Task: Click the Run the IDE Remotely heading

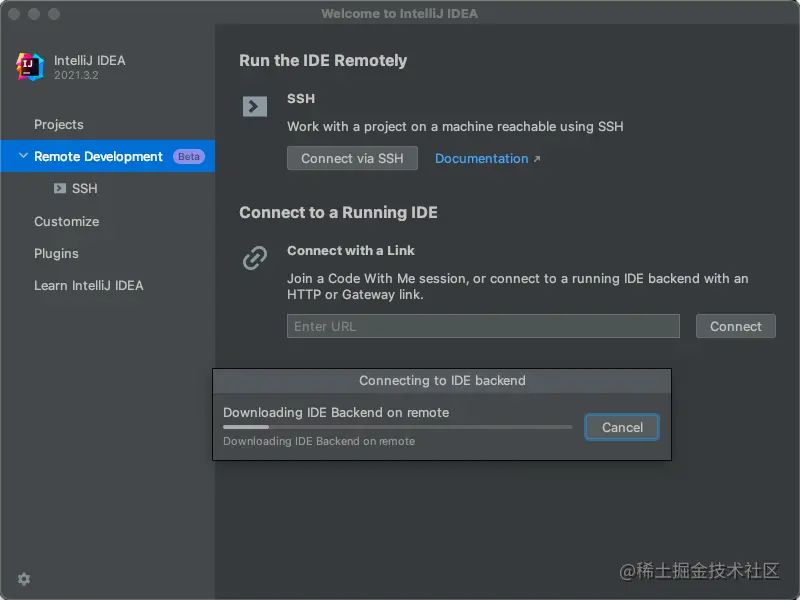Action: (323, 60)
